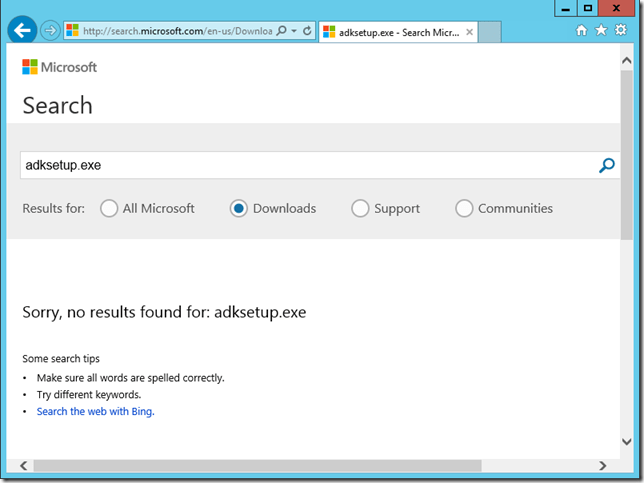Viewport: 644px width, 483px height.
Task: Click the browser Back arrow button
Action: 22,31
